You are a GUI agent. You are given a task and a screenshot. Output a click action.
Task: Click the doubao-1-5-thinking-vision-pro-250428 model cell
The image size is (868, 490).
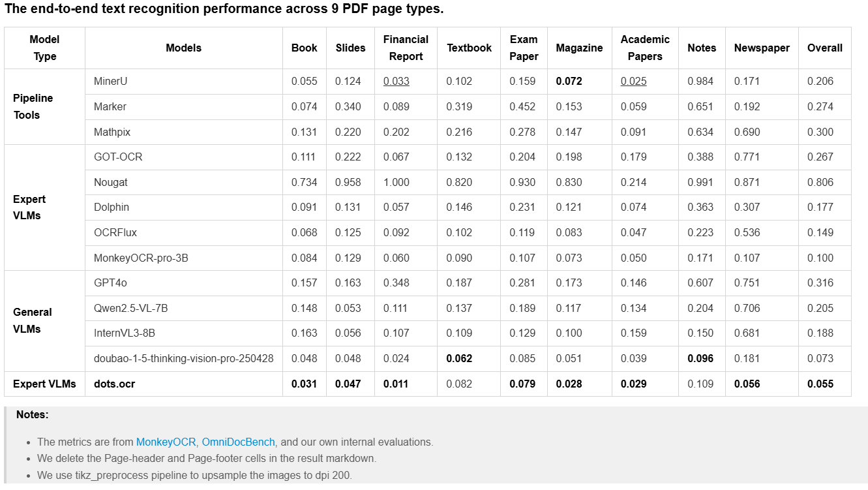[x=183, y=358]
